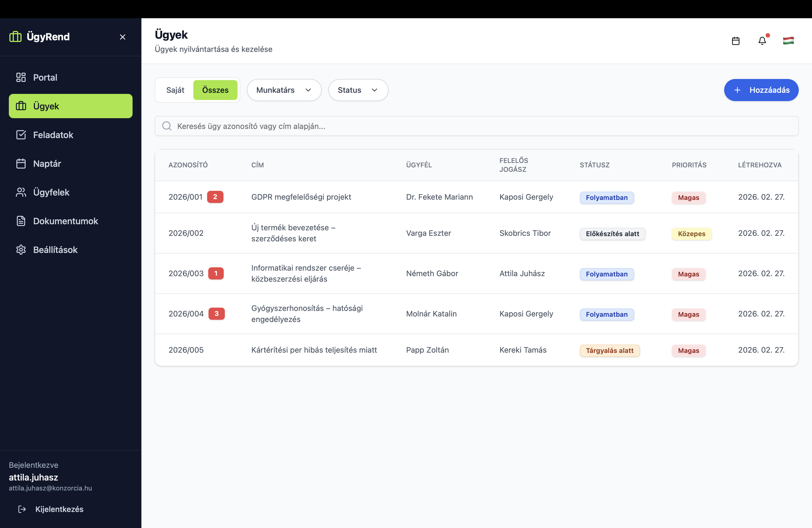This screenshot has width=812, height=528.
Task: Go to Feladatok in the sidebar
Action: tap(53, 135)
